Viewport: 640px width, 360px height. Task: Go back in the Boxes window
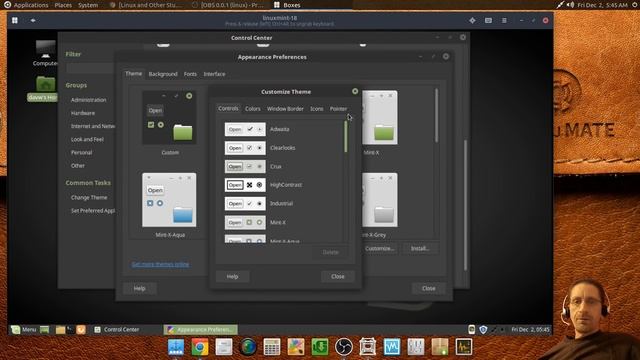33,20
